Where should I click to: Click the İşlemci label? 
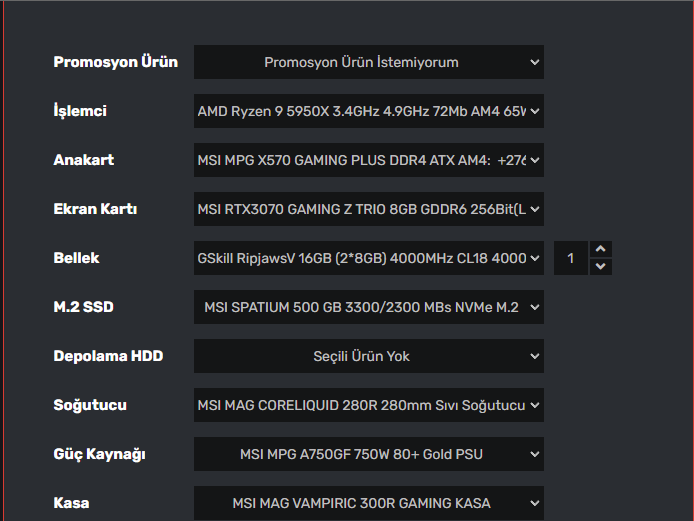[x=80, y=111]
